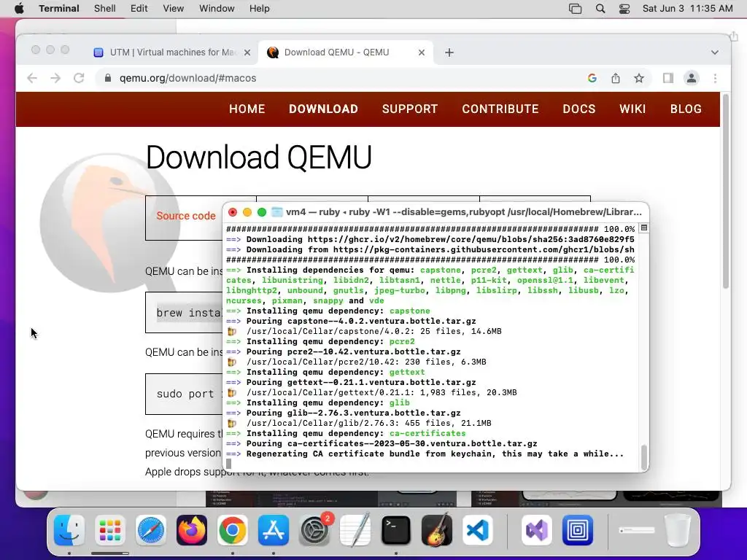The image size is (747, 560).
Task: Switch to the UTM Virtual machines tab
Action: click(171, 52)
